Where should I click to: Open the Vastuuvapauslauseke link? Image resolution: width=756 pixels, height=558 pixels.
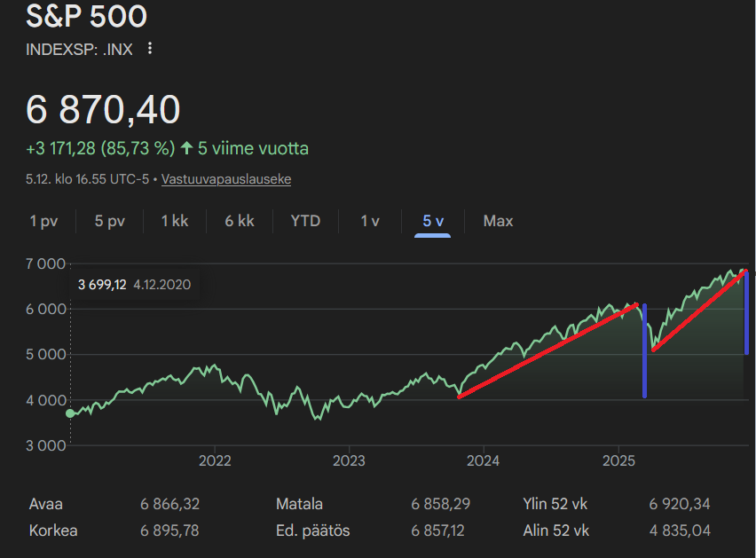pos(226,179)
